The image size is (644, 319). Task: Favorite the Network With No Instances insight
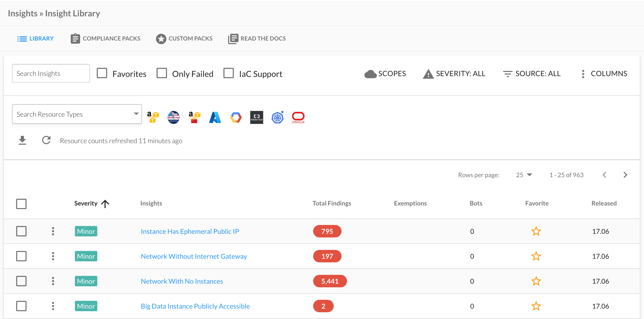pos(536,281)
